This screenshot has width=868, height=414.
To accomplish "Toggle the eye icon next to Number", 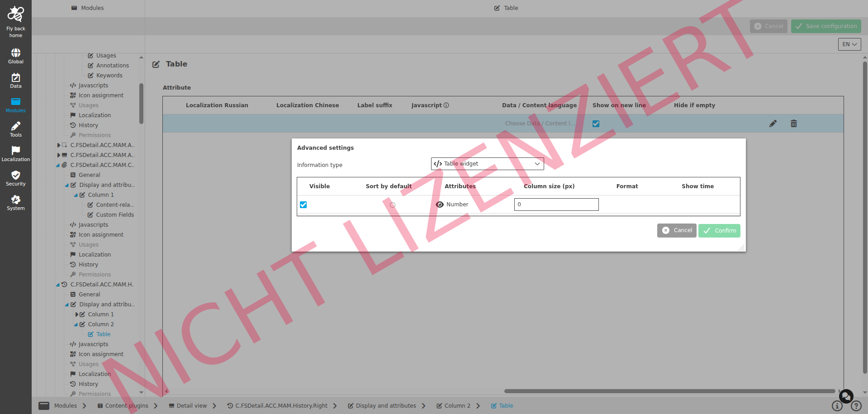I will click(x=440, y=205).
